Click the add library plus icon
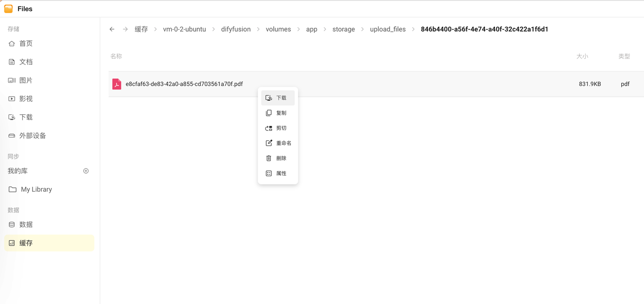 click(86, 171)
